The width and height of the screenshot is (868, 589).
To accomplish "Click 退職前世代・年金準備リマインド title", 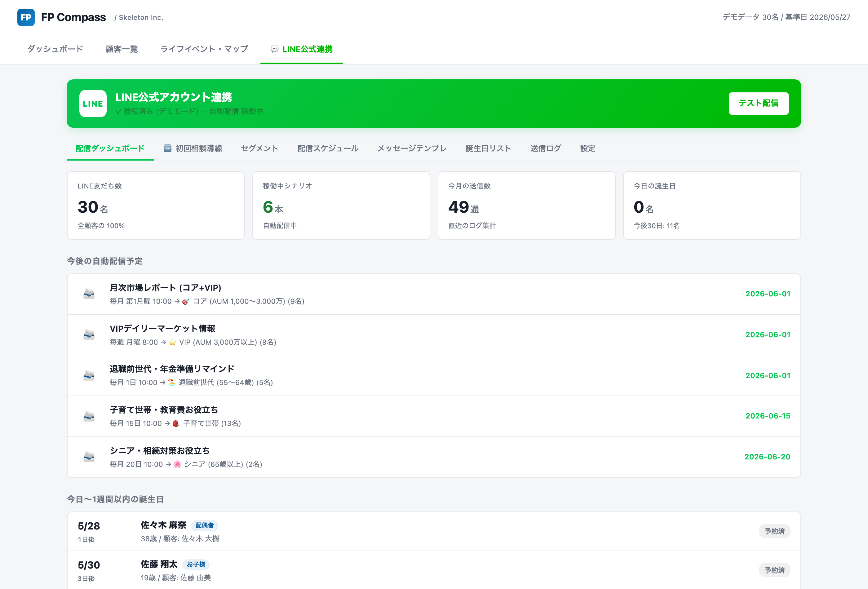I will pyautogui.click(x=172, y=369).
